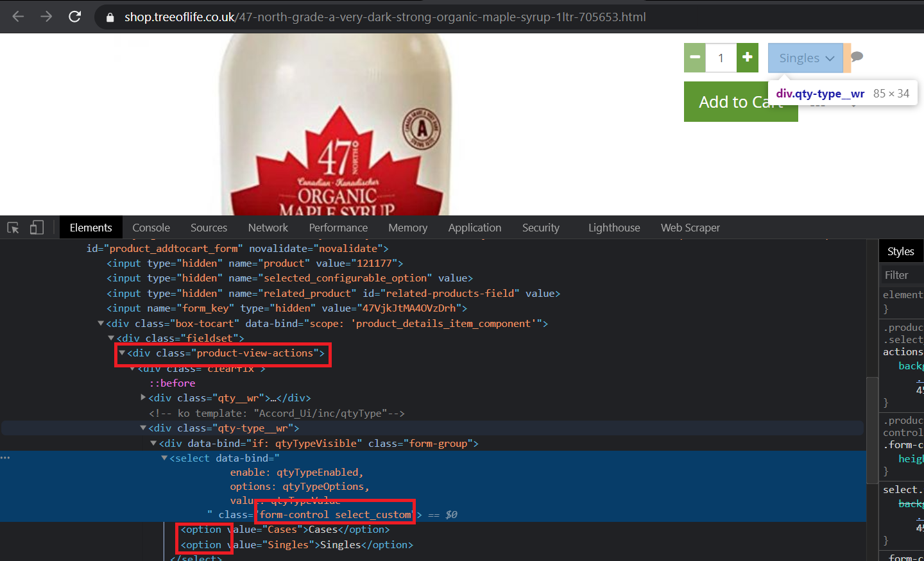Collapse the qty-type__wr div node

pos(143,428)
